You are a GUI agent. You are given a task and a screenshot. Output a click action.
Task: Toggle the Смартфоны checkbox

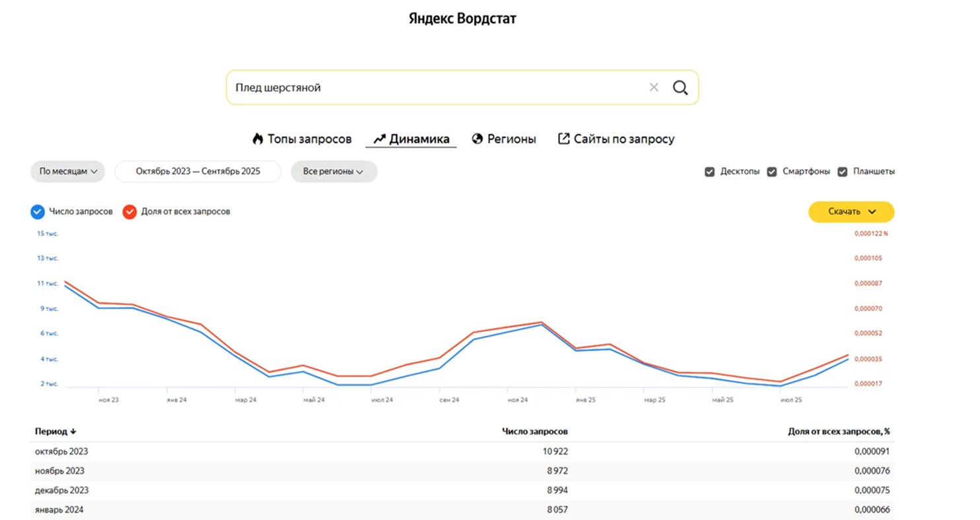tap(772, 172)
